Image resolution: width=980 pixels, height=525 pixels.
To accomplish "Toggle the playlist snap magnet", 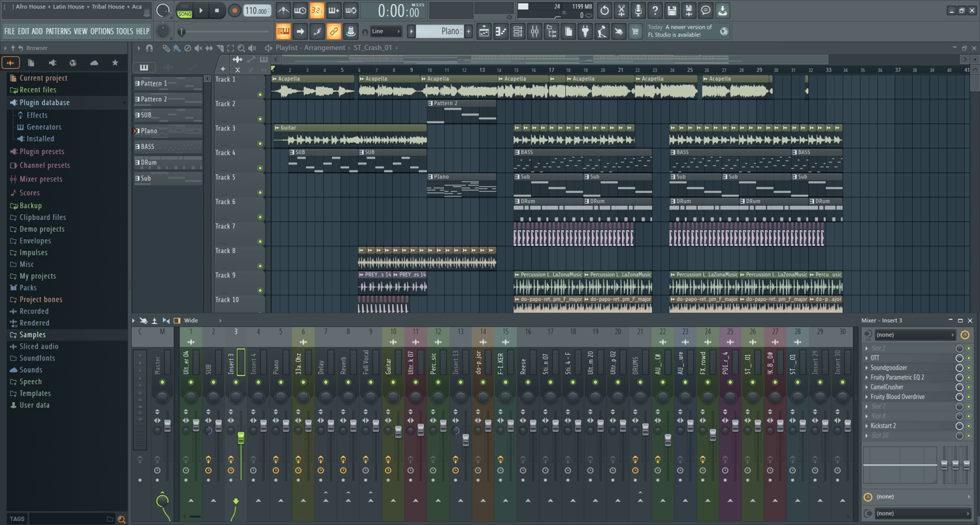I will coord(150,48).
